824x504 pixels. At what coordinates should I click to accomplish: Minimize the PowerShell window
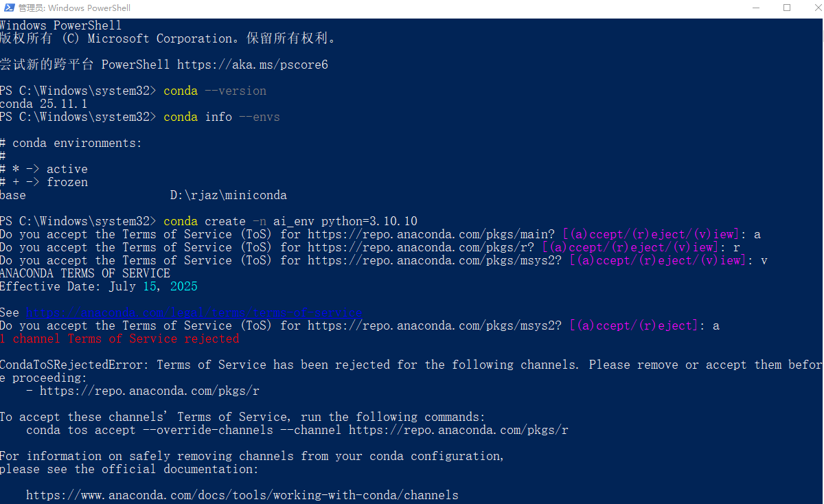point(756,8)
